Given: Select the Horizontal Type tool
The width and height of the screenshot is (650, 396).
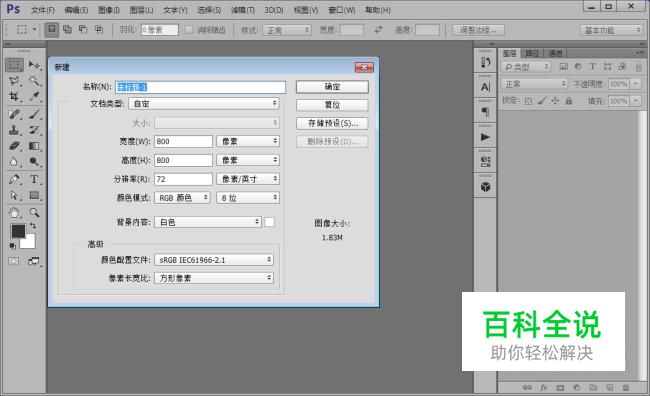Looking at the screenshot, I should click(x=34, y=180).
